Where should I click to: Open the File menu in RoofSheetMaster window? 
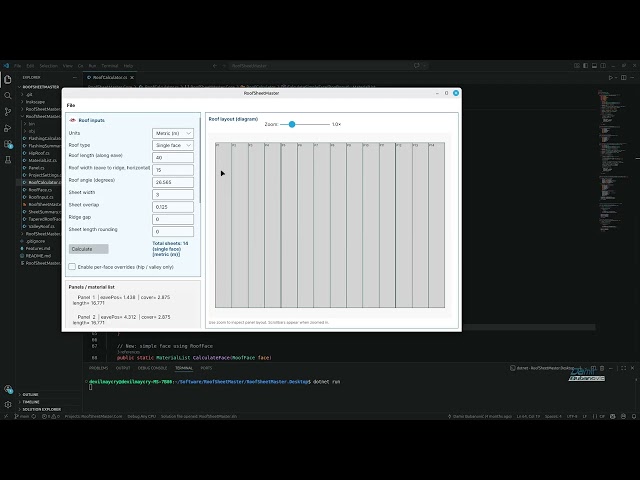(x=71, y=105)
